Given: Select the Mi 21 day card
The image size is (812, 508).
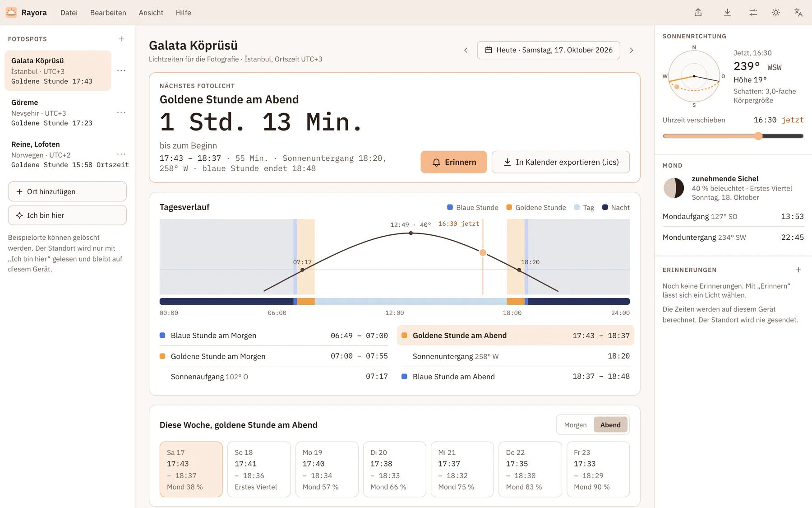Looking at the screenshot, I should pyautogui.click(x=462, y=470).
